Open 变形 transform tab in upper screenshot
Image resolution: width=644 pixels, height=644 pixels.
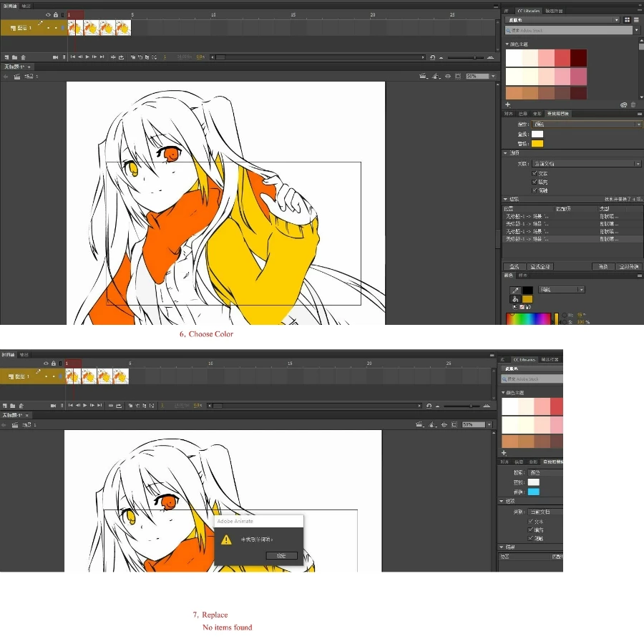(x=537, y=114)
